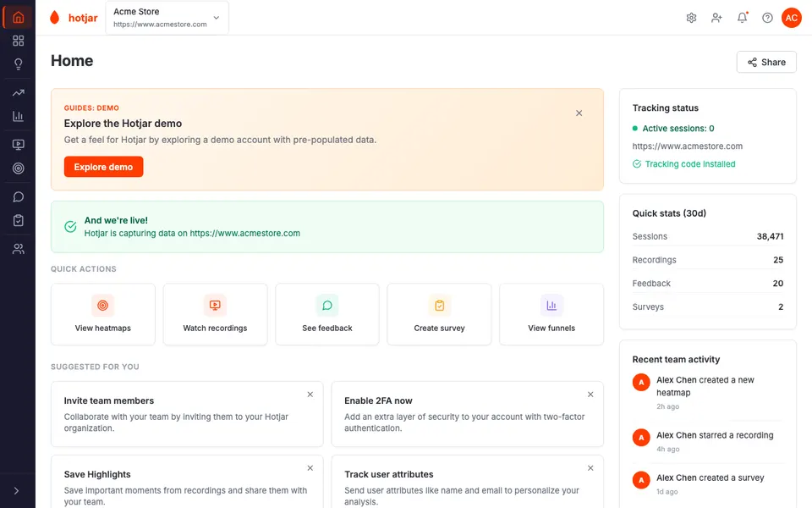Dismiss the Track user attributes suggestion
This screenshot has height=508, width=812.
tap(590, 468)
